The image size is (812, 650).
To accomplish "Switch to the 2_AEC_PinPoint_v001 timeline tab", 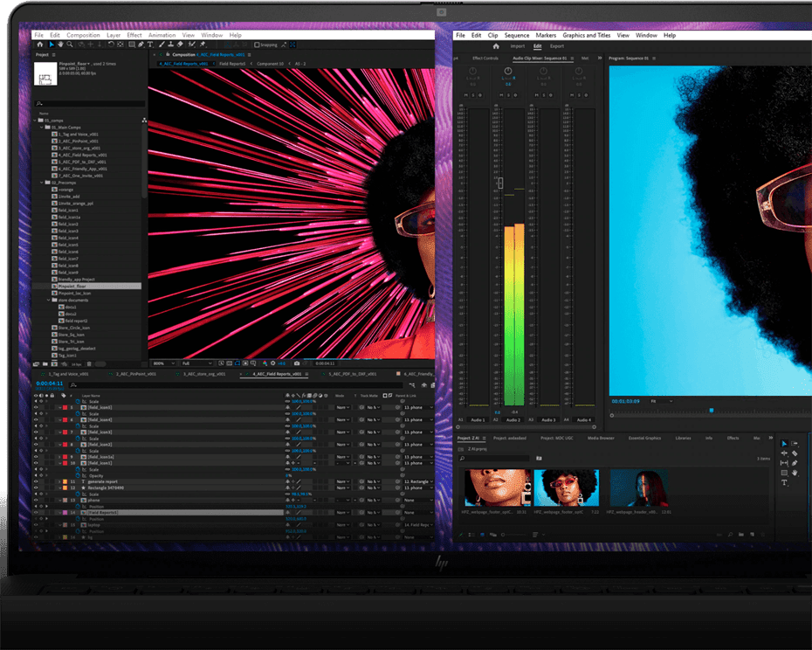I will pyautogui.click(x=135, y=374).
